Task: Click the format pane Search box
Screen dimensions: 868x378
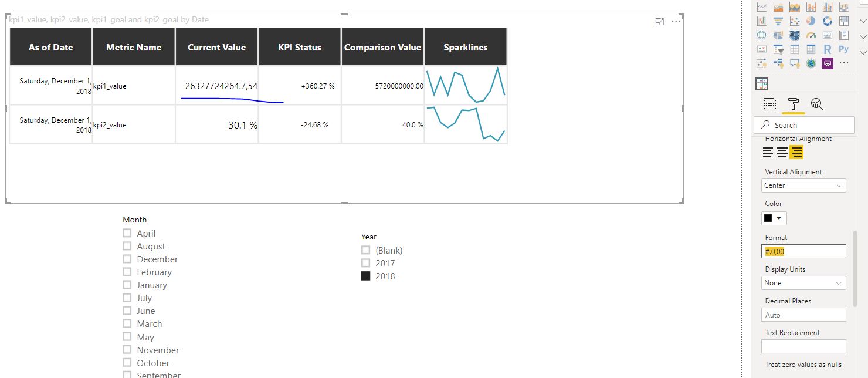Action: 803,125
